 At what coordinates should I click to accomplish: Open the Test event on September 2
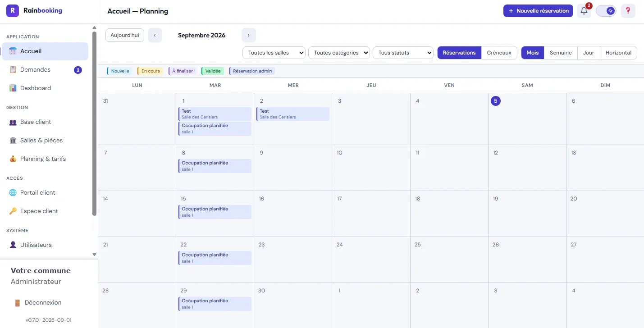293,114
